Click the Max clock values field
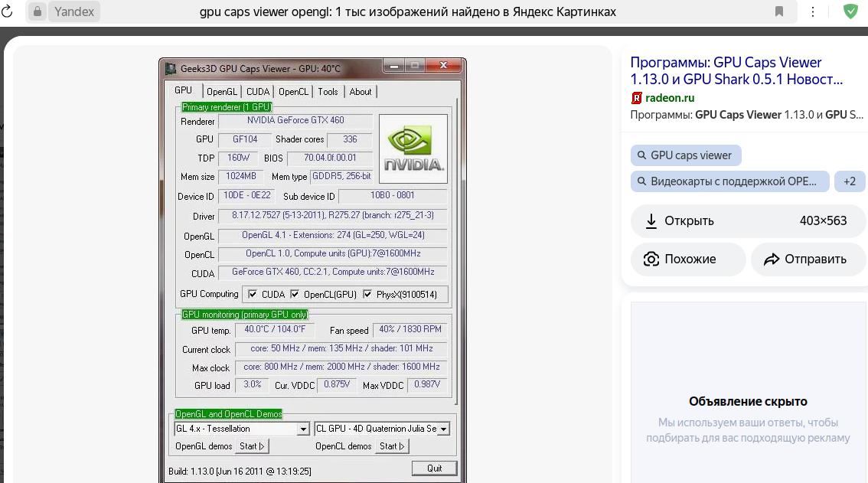Image resolution: width=868 pixels, height=483 pixels. (x=341, y=367)
